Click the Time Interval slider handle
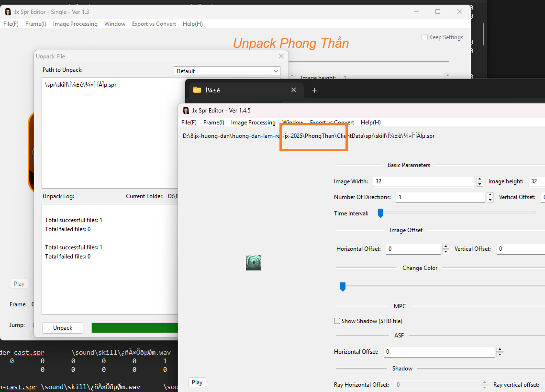Image resolution: width=545 pixels, height=392 pixels. [380, 213]
